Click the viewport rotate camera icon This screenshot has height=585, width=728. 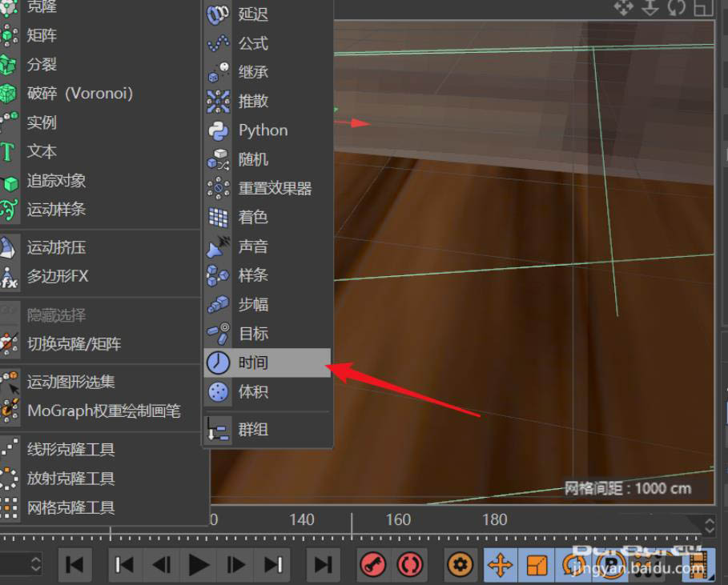tap(677, 7)
